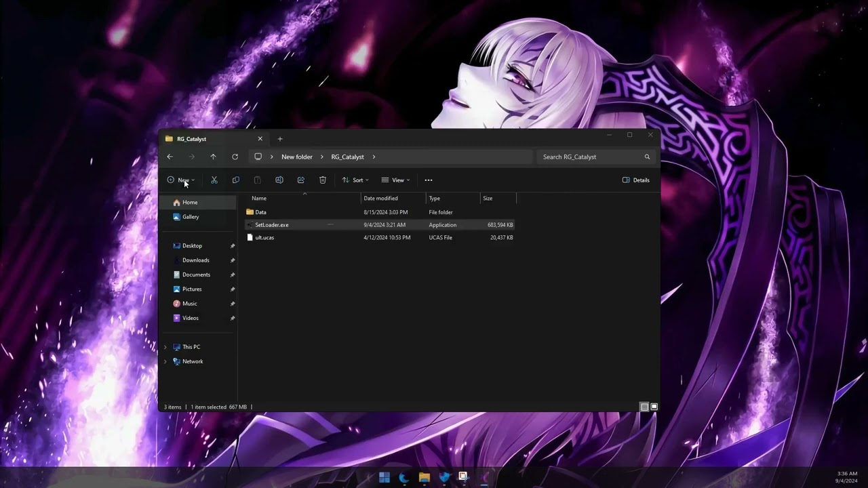This screenshot has width=868, height=488.
Task: Add a new tab with plus
Action: [280, 139]
